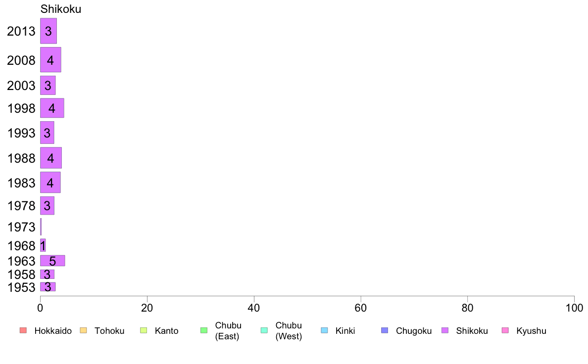Select the 2013 bar in the chart
Screen dimensions: 588x364
pos(49,31)
